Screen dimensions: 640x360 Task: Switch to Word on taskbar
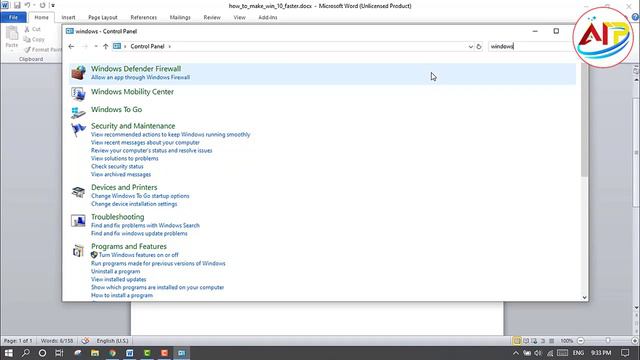click(130, 353)
